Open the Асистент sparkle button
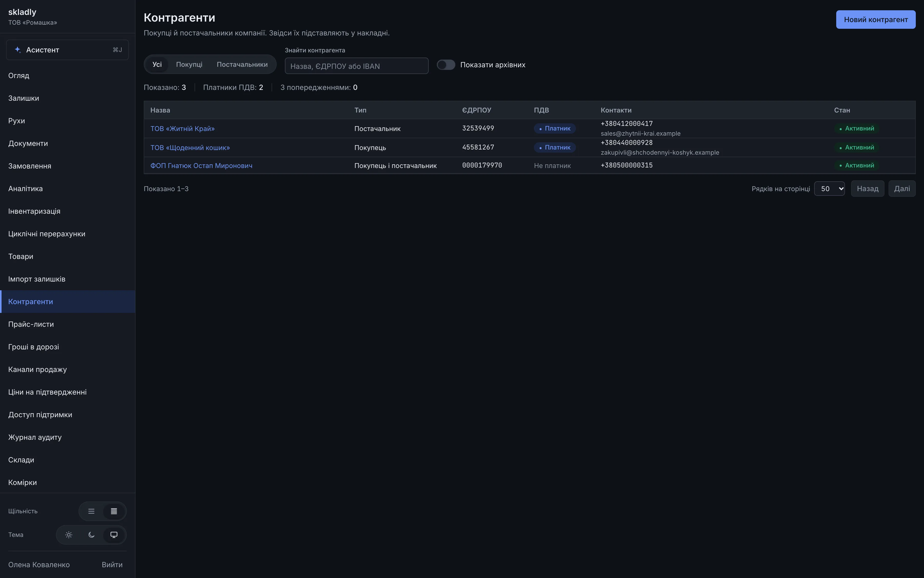This screenshot has height=578, width=924. click(x=67, y=50)
